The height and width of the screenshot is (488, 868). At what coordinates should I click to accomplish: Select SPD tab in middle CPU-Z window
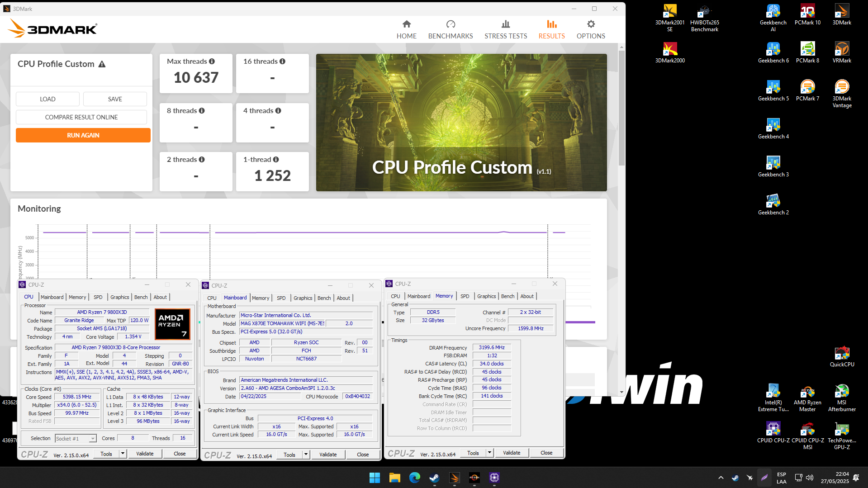point(281,298)
